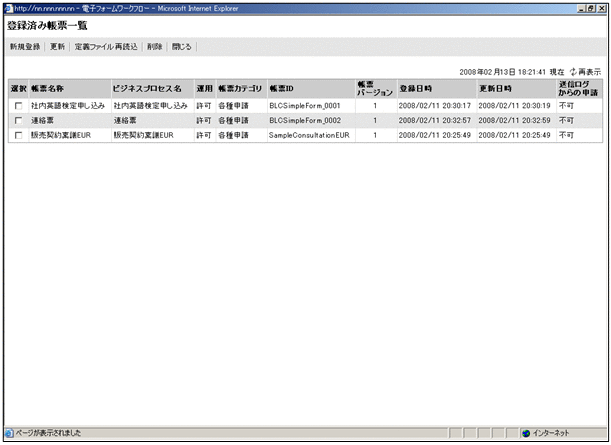Click the 送信ログからの申請 column header
611x445 pixels.
(580, 89)
